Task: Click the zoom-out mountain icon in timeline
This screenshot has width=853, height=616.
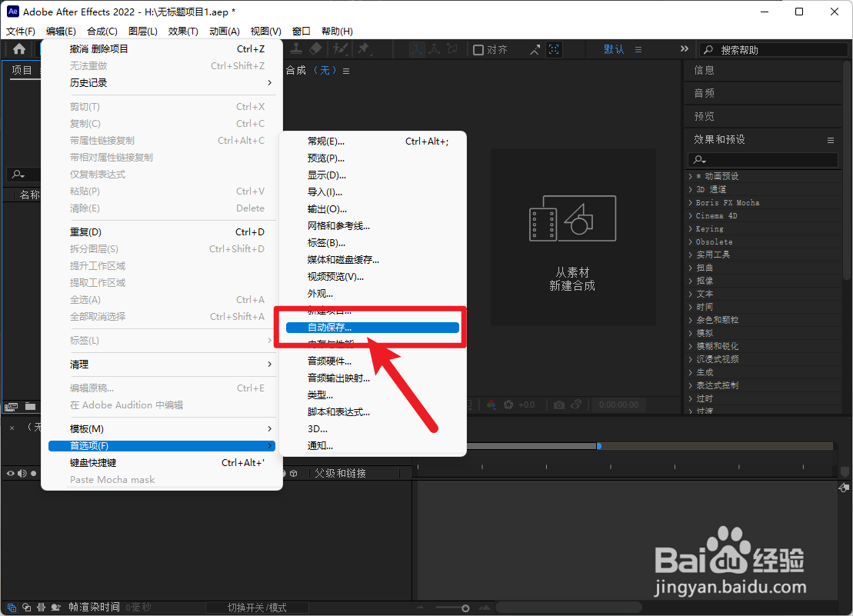Action: (x=420, y=608)
